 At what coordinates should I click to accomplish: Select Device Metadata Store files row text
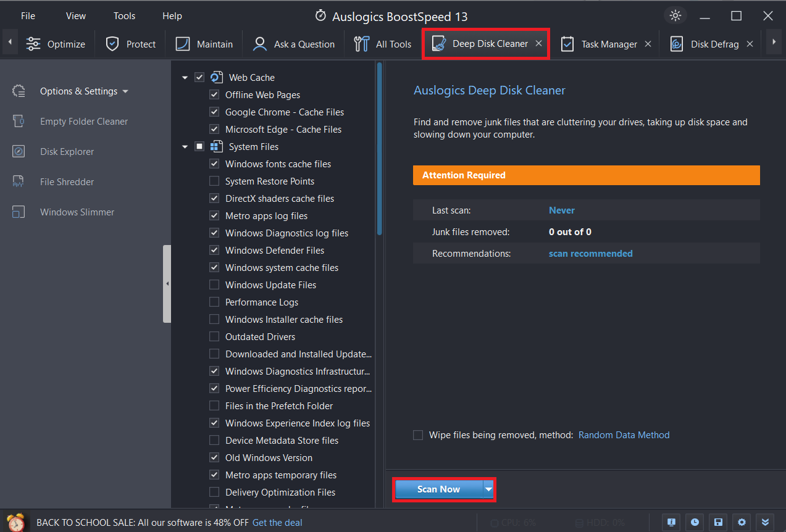pyautogui.click(x=282, y=440)
